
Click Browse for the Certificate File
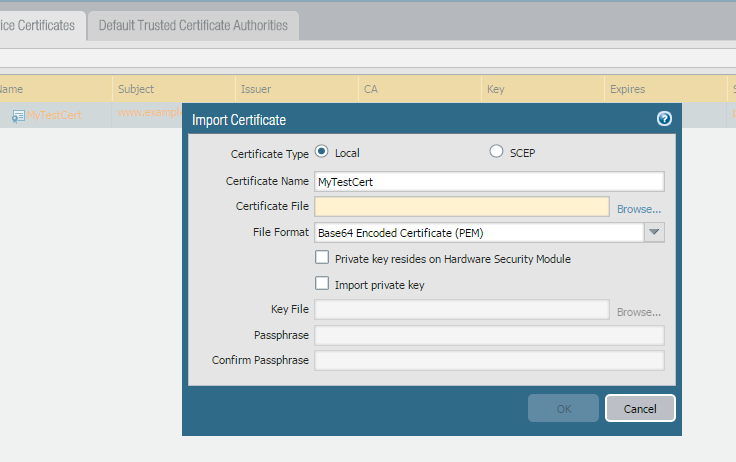point(638,208)
